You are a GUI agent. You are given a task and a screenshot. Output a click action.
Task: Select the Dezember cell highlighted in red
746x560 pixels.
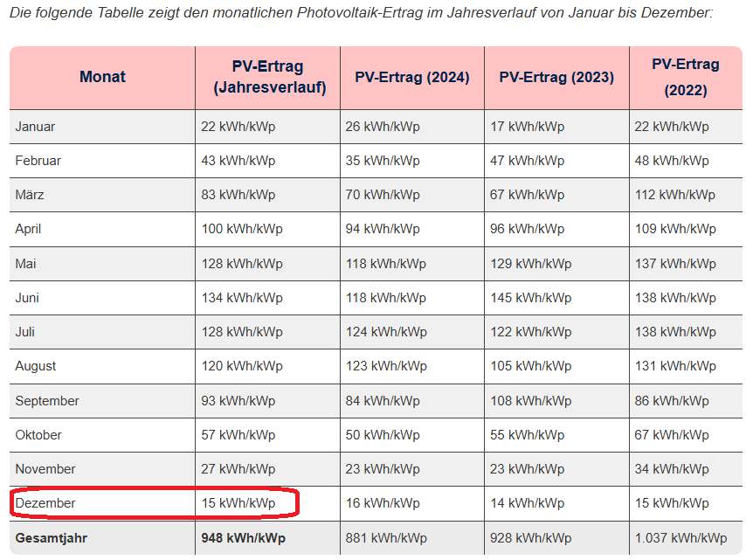click(45, 503)
